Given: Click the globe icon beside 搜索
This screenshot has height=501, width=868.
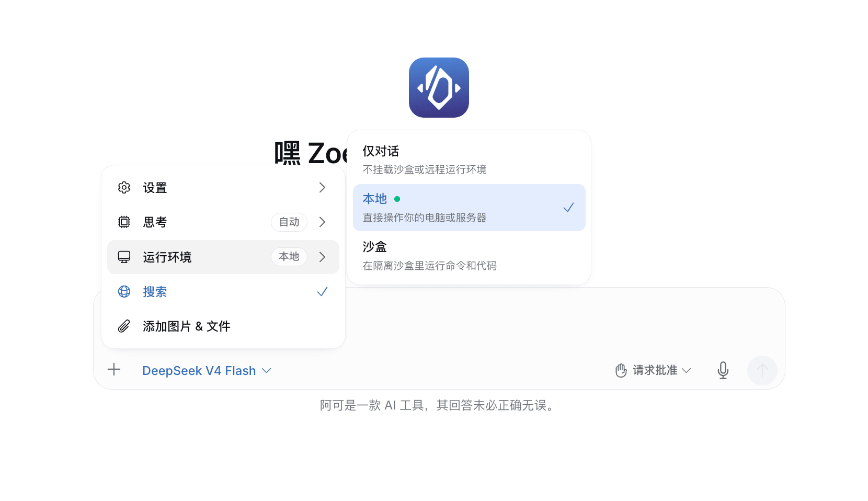Looking at the screenshot, I should [x=124, y=292].
